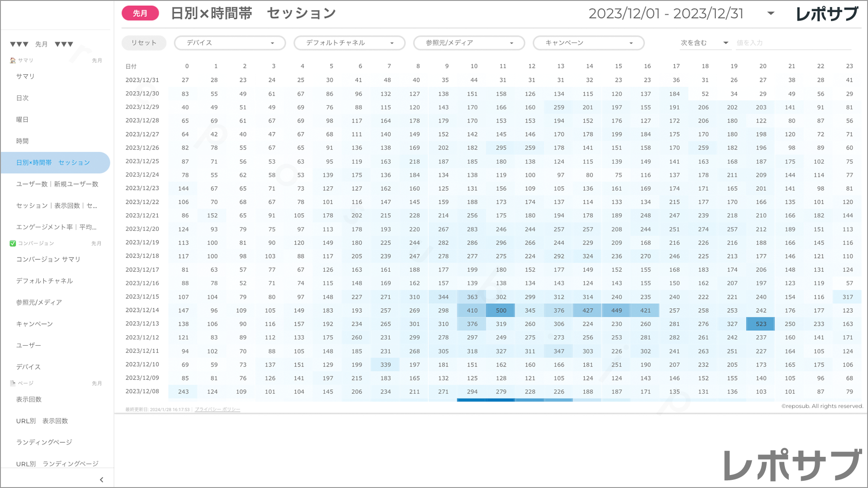Open the ランディングページ menu item

tap(44, 442)
